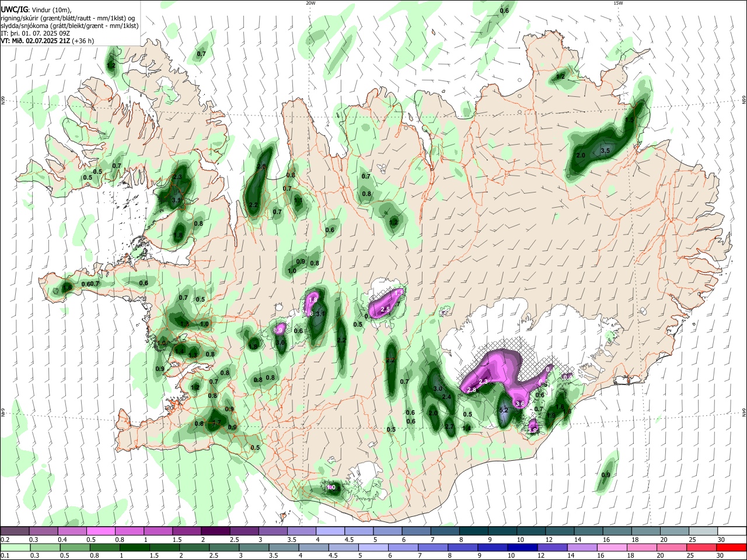Viewport: 747px width, 560px height.
Task: Click the 0.2 label in the snow scale
Action: pos(5,539)
